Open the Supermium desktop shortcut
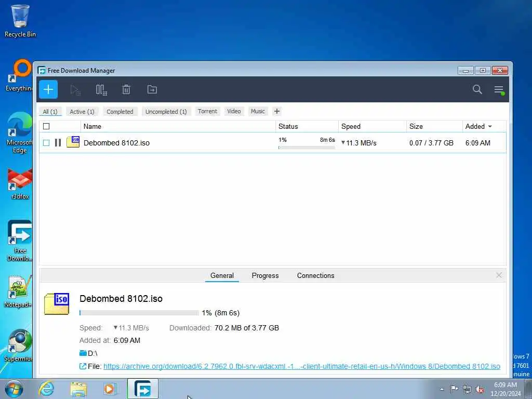 (19, 345)
